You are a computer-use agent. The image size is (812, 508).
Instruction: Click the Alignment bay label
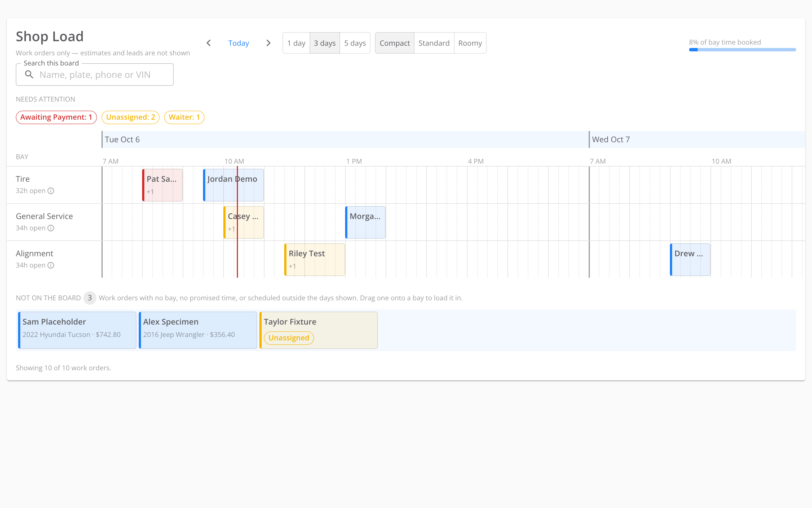tap(35, 254)
